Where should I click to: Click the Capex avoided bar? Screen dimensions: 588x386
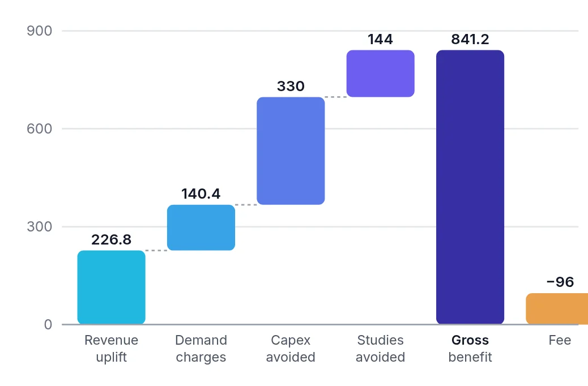(x=291, y=151)
